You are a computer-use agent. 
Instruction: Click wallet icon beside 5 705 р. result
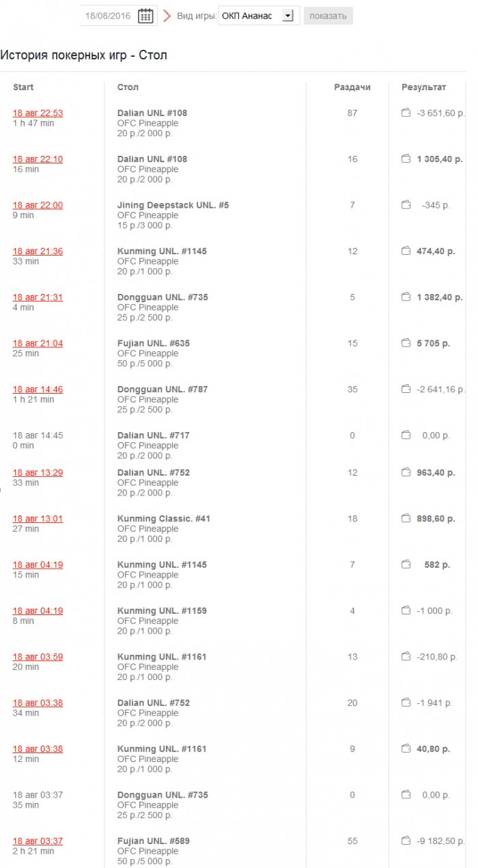pyautogui.click(x=406, y=343)
